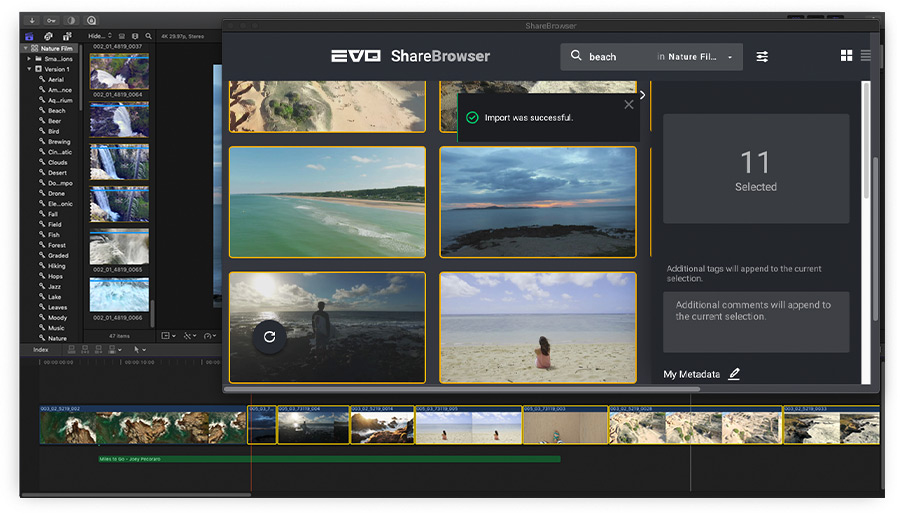This screenshot has height=514, width=900.
Task: Click the additional comments text field
Action: tap(756, 322)
